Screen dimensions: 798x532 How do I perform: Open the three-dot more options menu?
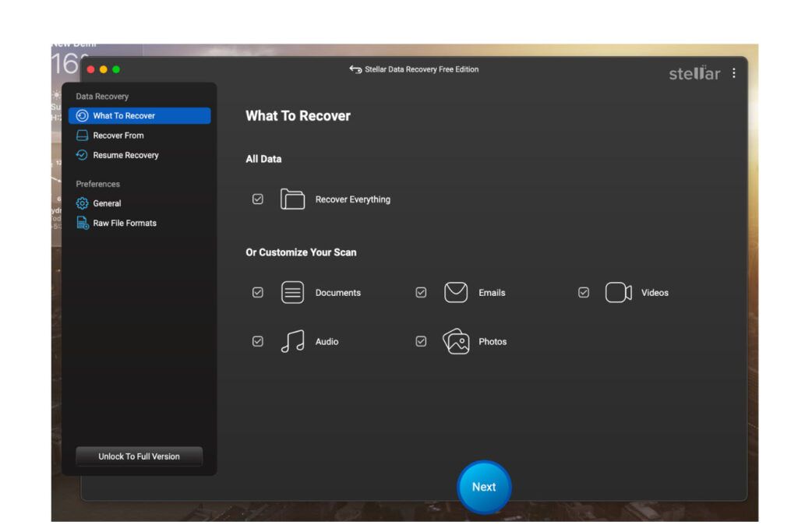click(733, 73)
